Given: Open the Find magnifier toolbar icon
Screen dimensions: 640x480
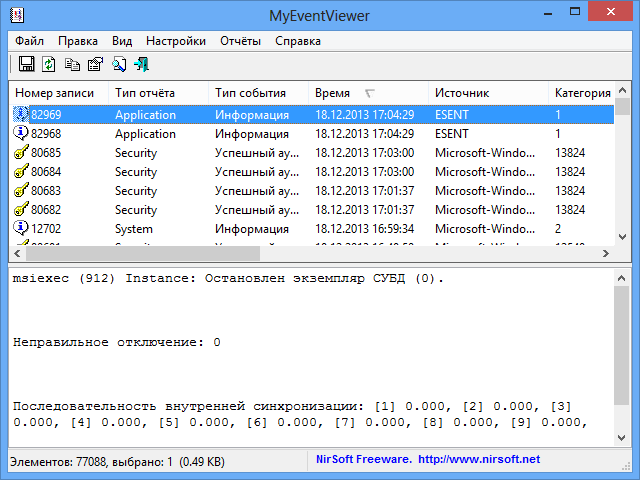Looking at the screenshot, I should pyautogui.click(x=119, y=64).
